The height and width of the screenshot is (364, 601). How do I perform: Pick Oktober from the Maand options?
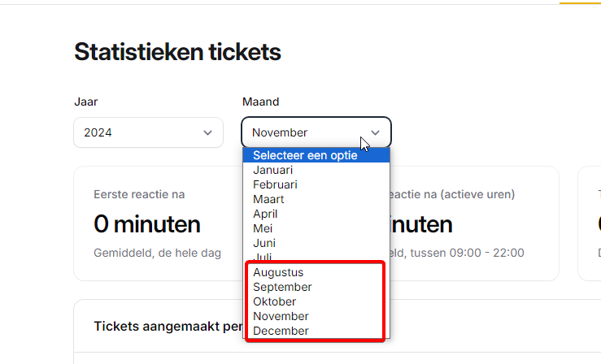coord(274,301)
